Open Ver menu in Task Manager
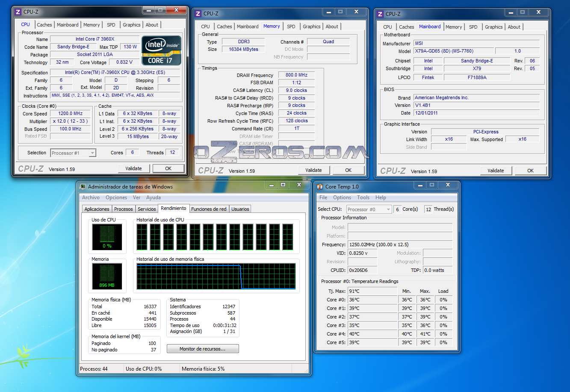Image resolution: width=570 pixels, height=392 pixels. [x=136, y=197]
